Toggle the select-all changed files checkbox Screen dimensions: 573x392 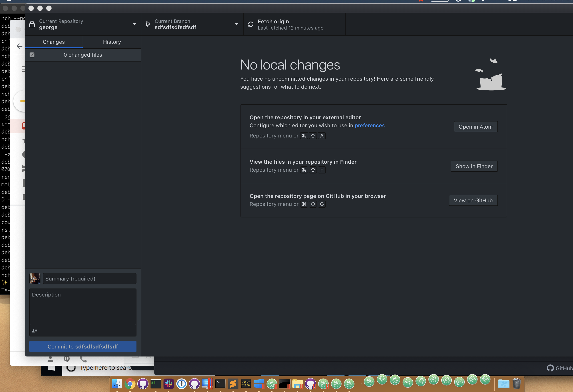[32, 55]
